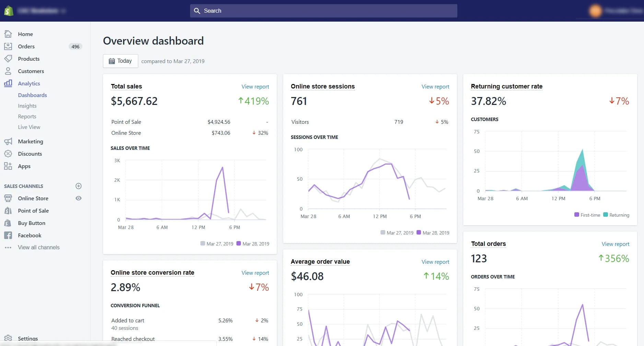Click the Search input field
The image size is (644, 346).
324,11
